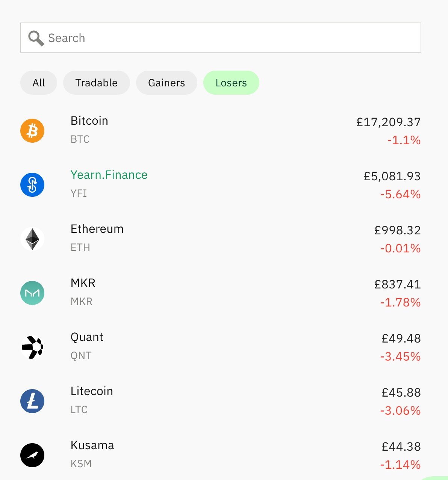Show the Gainers filter
The image size is (448, 480).
pos(166,83)
